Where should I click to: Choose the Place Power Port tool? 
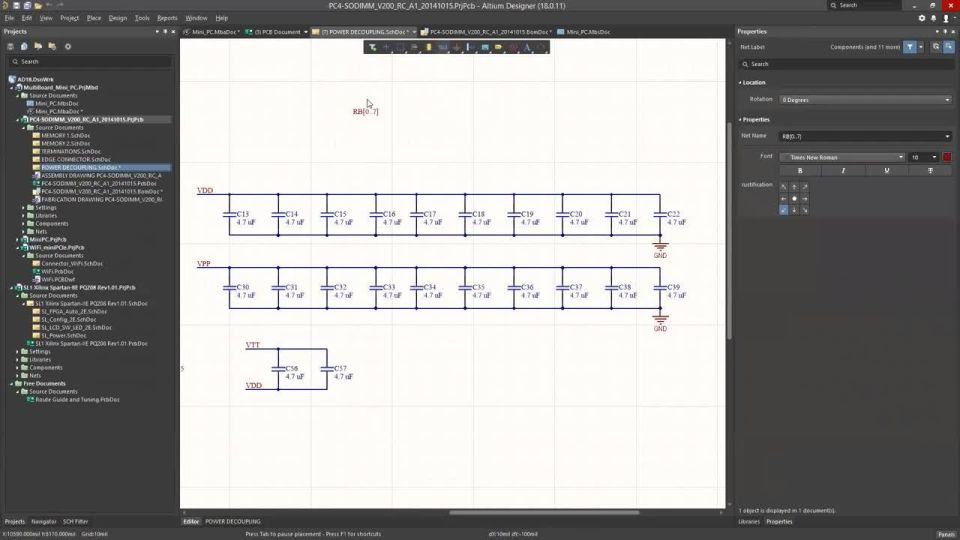point(457,47)
